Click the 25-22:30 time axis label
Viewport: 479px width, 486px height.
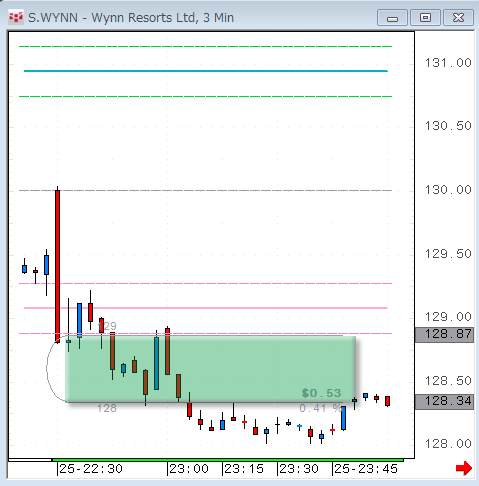pyautogui.click(x=91, y=469)
